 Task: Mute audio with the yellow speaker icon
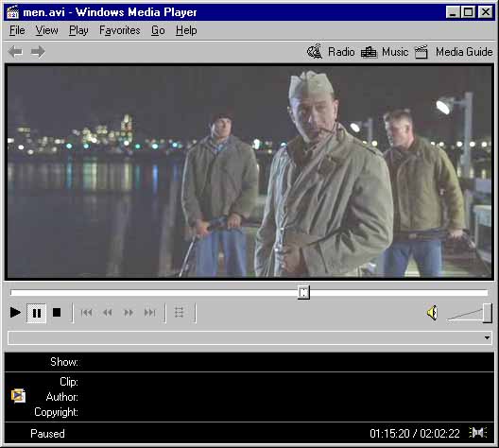point(432,313)
